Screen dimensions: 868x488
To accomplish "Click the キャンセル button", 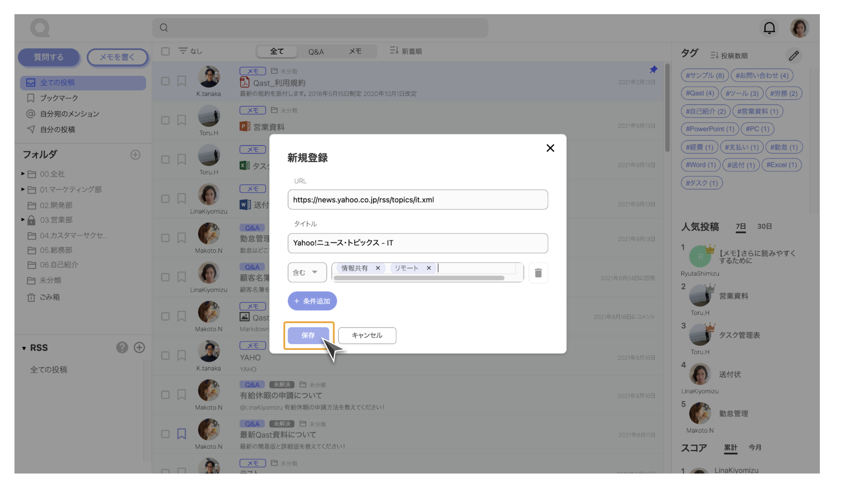I will click(x=367, y=335).
